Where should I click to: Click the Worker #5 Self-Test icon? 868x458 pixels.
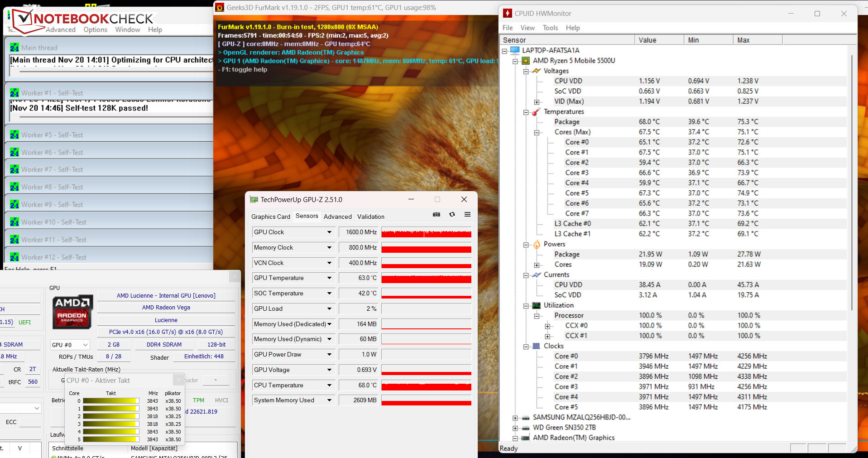pyautogui.click(x=14, y=135)
